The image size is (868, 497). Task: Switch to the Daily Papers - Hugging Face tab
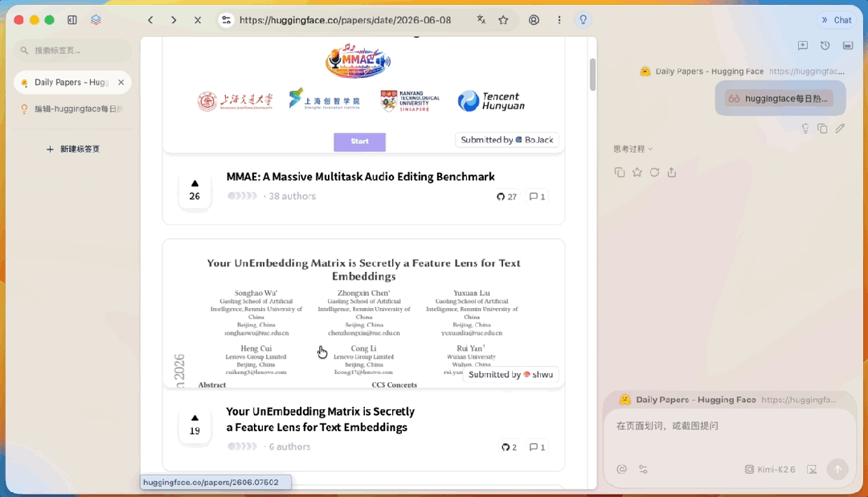(x=72, y=82)
